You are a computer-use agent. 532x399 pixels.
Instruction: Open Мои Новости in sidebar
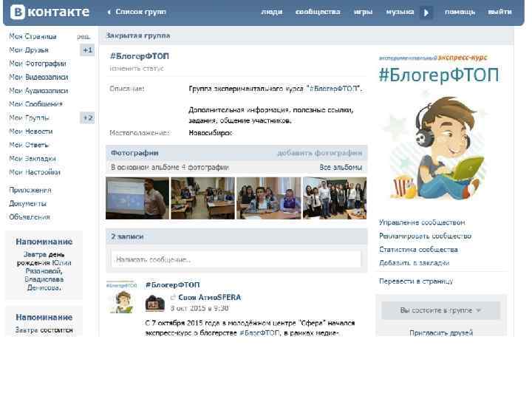(x=31, y=132)
